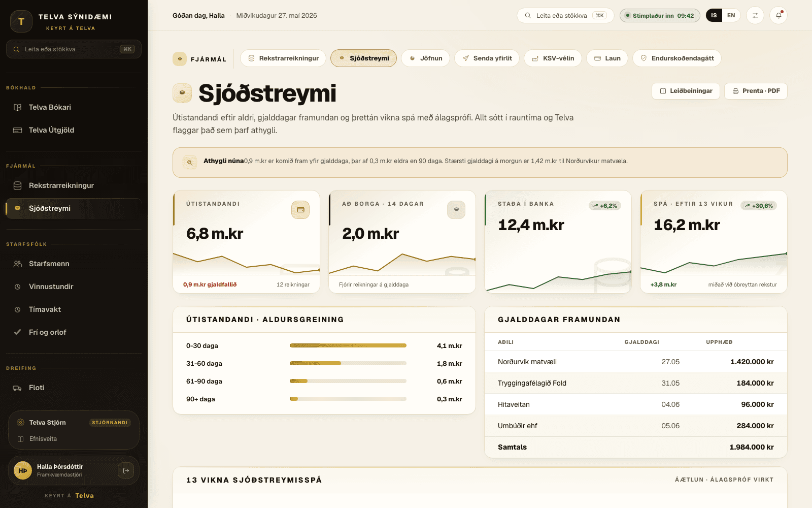
Task: Open Starfsmenn in sidebar
Action: (x=74, y=264)
